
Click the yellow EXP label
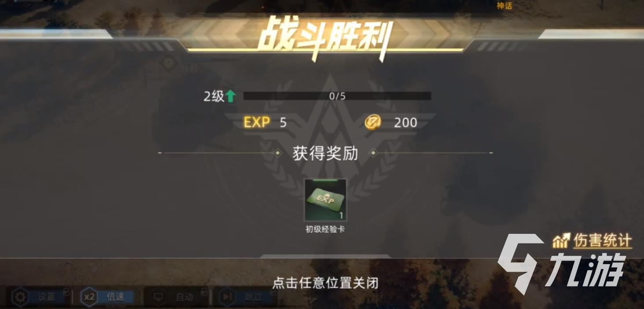tap(257, 122)
